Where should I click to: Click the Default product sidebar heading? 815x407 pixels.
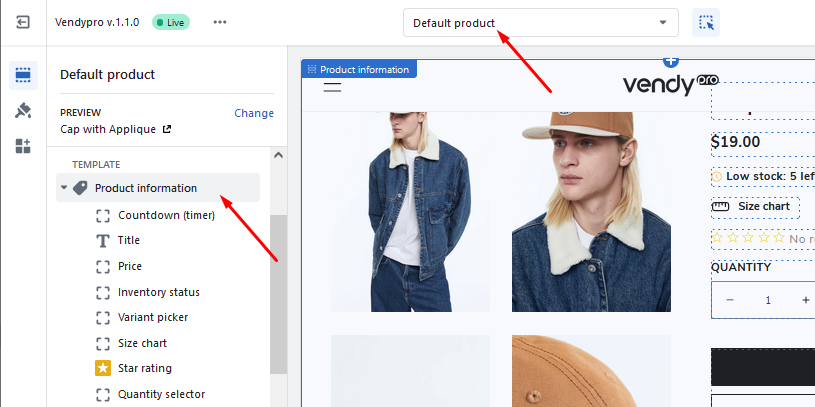(108, 75)
